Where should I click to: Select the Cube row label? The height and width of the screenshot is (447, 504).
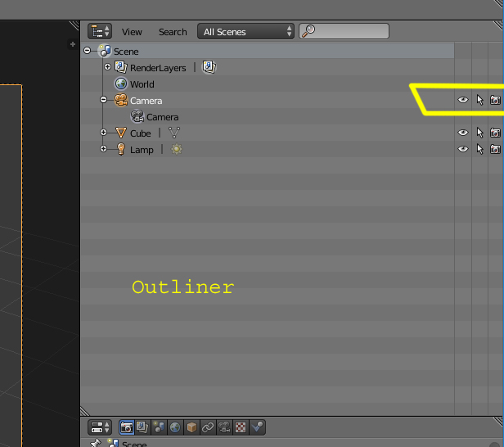coord(141,133)
